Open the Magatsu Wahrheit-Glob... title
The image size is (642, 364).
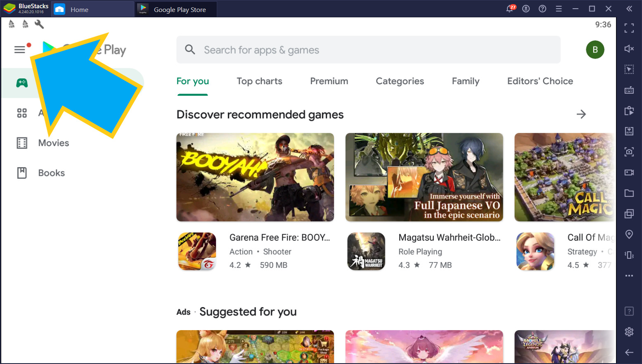(x=449, y=238)
